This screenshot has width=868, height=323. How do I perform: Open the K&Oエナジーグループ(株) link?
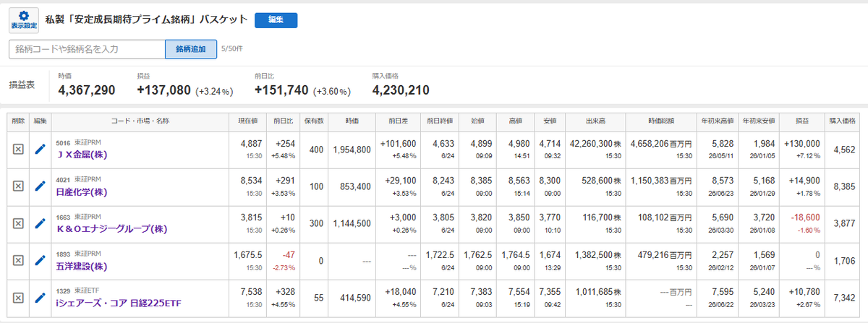(x=112, y=228)
